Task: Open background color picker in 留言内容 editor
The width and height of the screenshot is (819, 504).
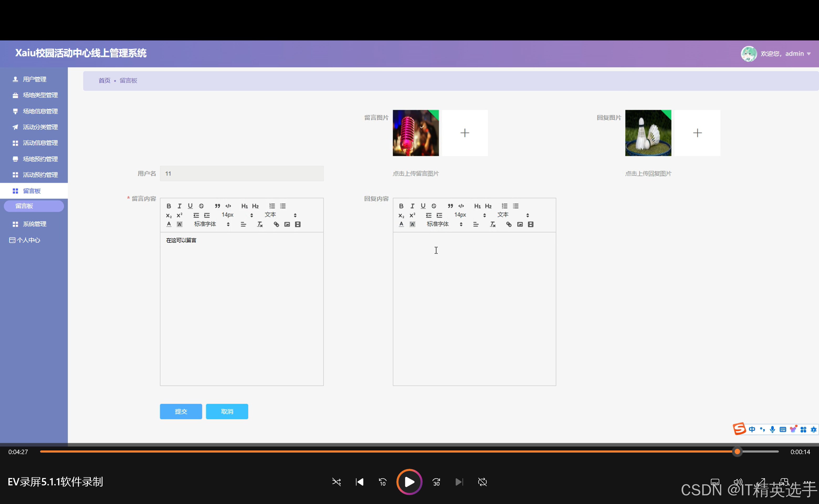Action: (179, 224)
